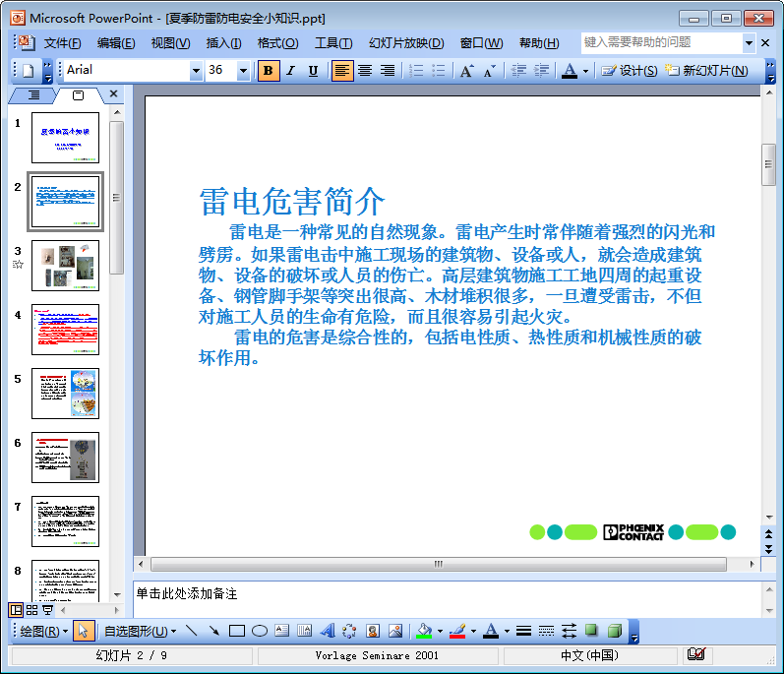Open Line Color dropdown arrow

point(473,632)
